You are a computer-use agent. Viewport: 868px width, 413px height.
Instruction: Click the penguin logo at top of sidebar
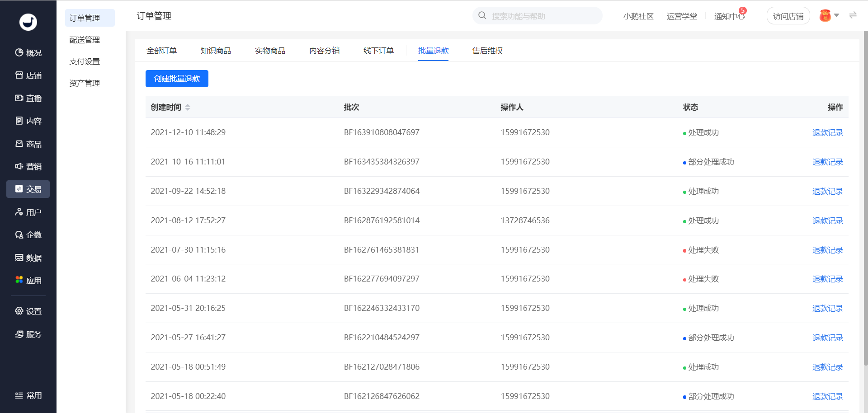(28, 22)
